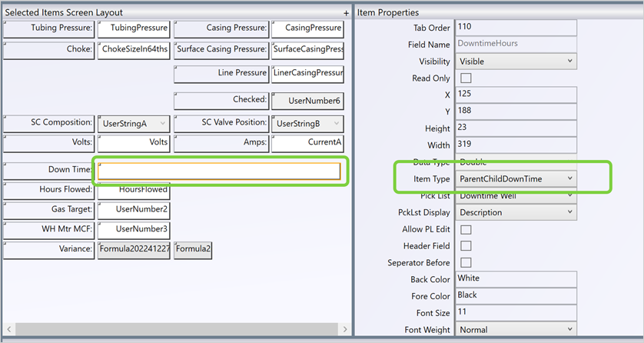The height and width of the screenshot is (343, 644).
Task: Enable the Allow PL Edit checkbox
Action: (466, 229)
